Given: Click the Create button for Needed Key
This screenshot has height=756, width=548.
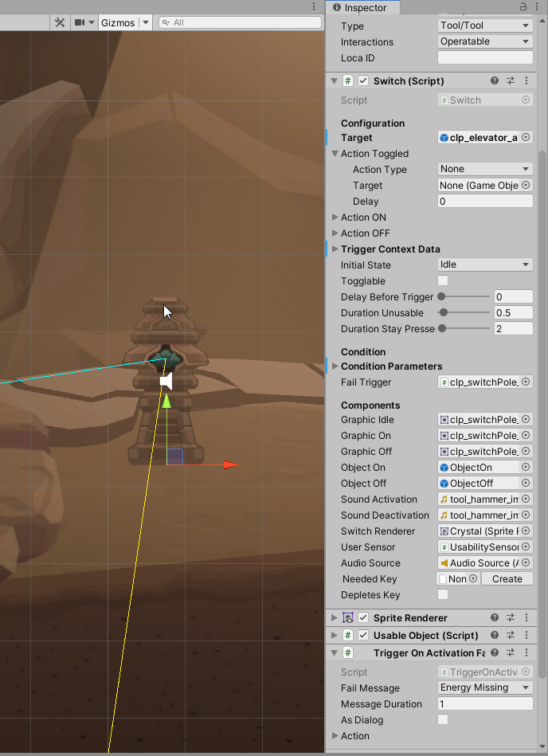Looking at the screenshot, I should 507,579.
